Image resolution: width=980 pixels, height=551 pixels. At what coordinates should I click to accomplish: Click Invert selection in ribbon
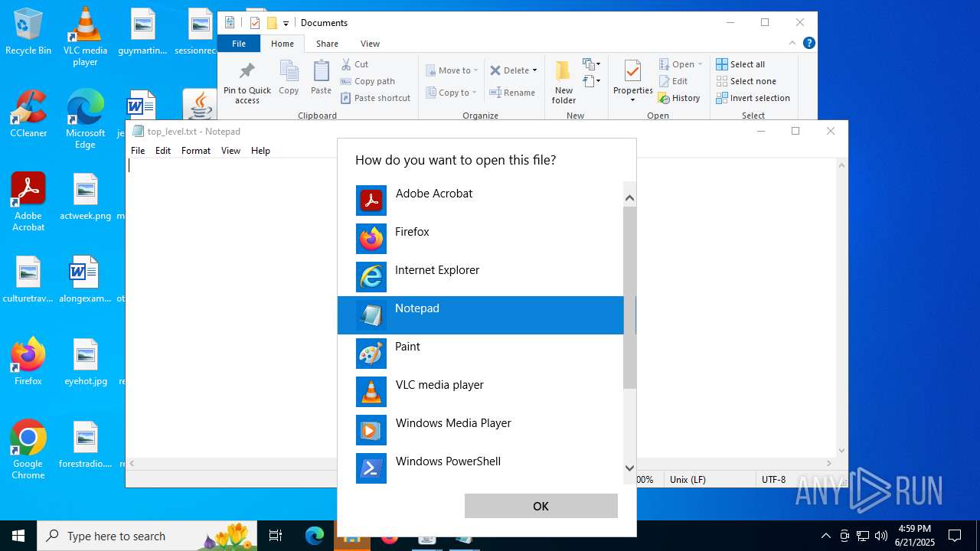click(x=753, y=98)
